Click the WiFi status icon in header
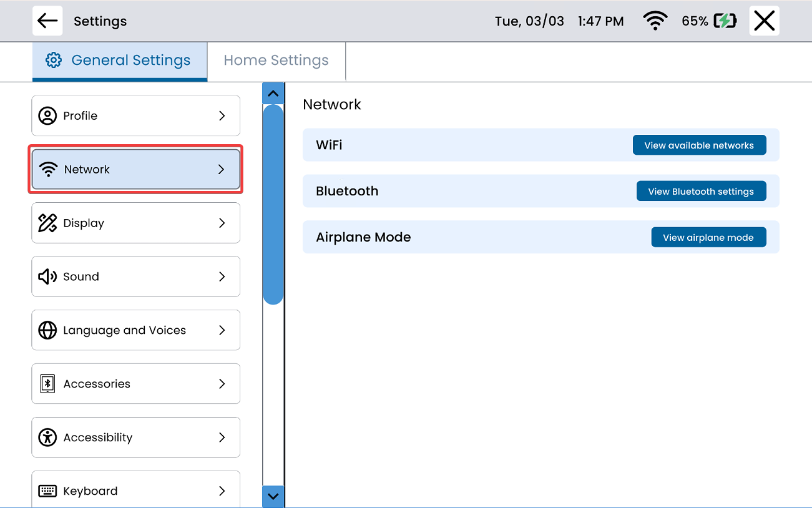The width and height of the screenshot is (812, 508). [x=654, y=21]
